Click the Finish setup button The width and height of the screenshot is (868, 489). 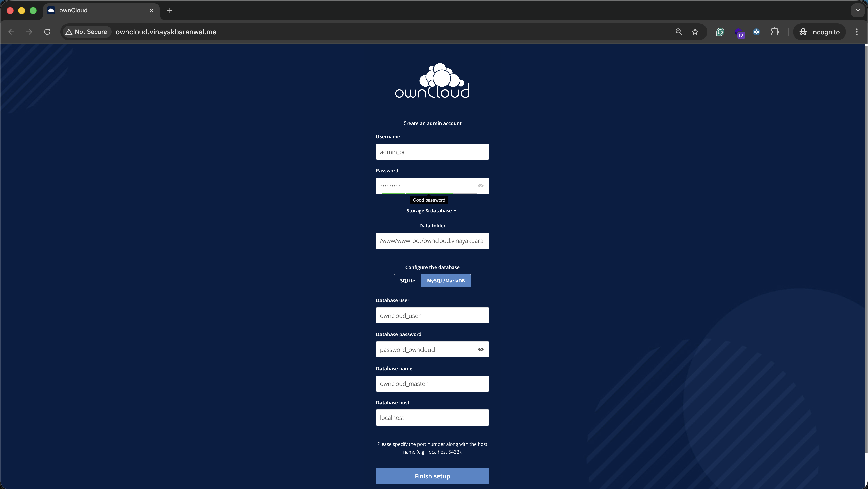click(x=432, y=476)
